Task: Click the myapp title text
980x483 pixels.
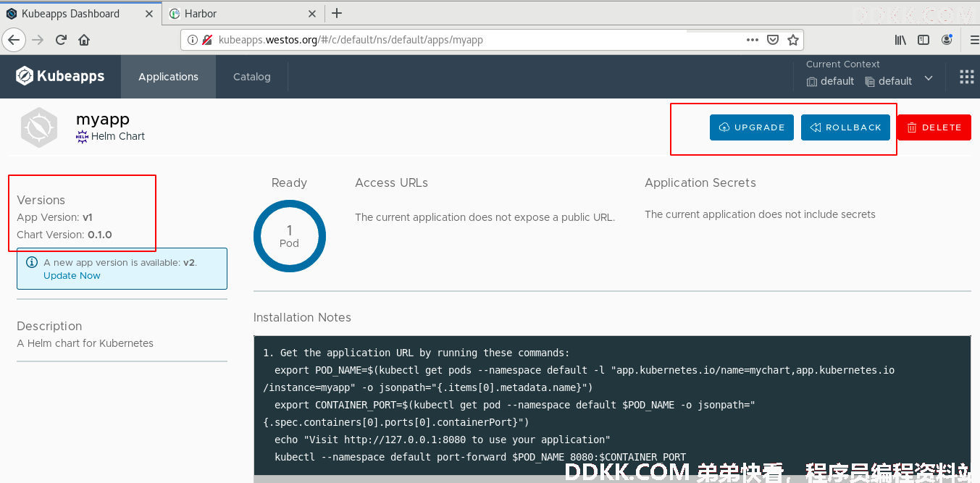Action: click(103, 119)
